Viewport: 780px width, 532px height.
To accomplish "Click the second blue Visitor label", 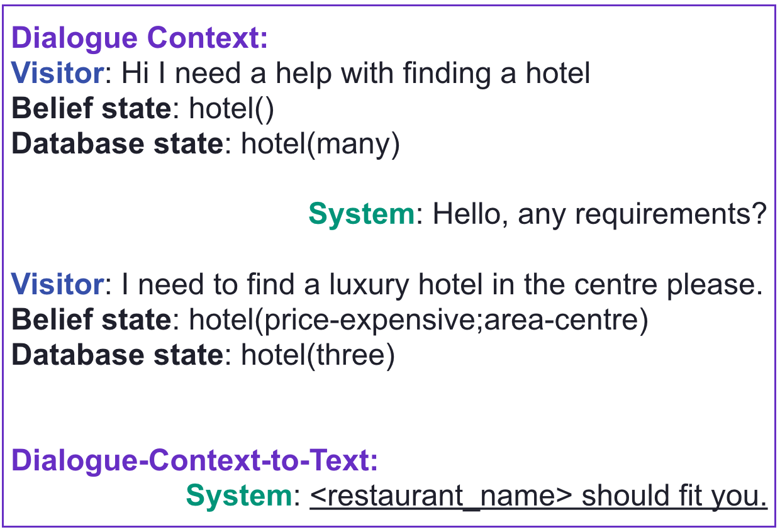I will 57,285.
